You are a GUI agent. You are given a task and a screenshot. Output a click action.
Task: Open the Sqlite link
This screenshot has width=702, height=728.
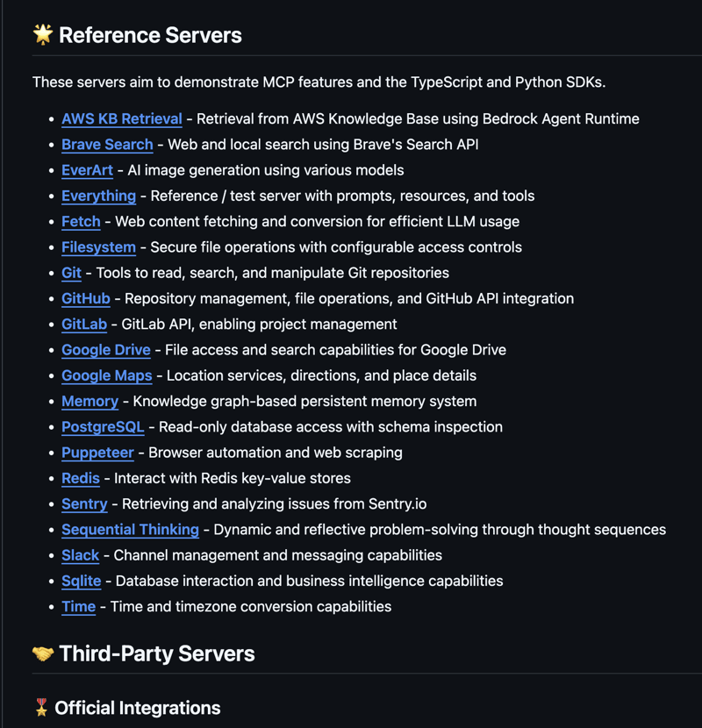pos(81,581)
